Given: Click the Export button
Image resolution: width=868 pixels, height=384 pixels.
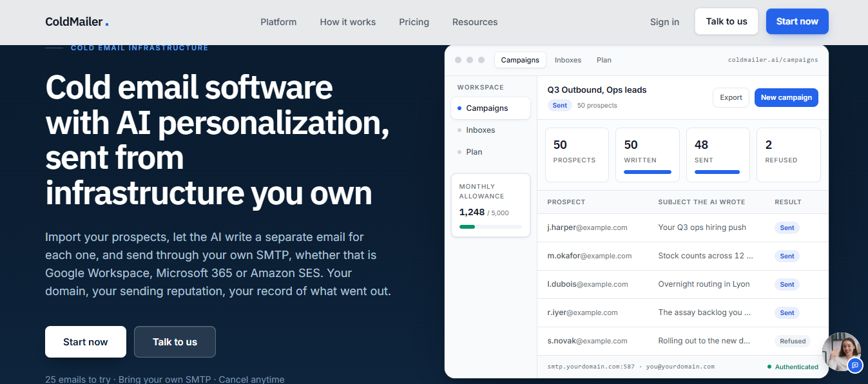Looking at the screenshot, I should [x=731, y=97].
